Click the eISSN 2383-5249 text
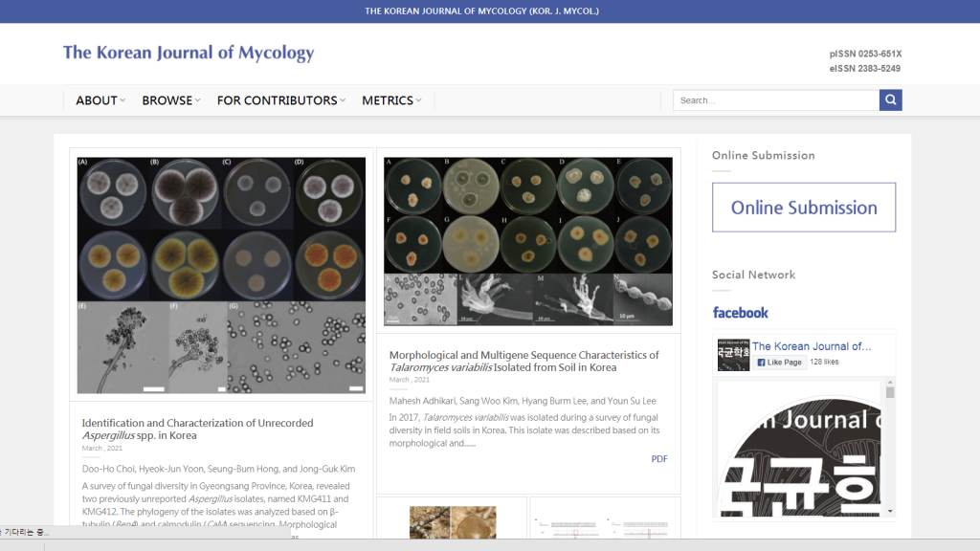 pos(865,69)
